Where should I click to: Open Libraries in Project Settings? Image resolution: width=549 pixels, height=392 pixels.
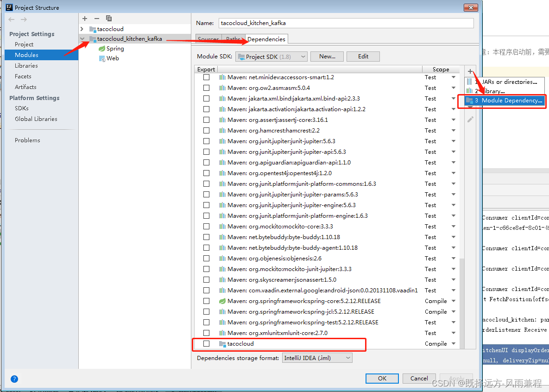pyautogui.click(x=26, y=65)
